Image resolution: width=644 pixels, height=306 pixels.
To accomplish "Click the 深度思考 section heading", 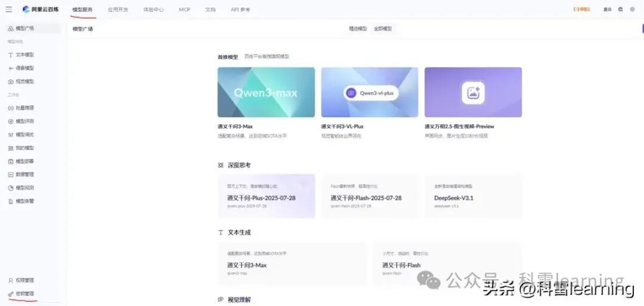I will [239, 166].
